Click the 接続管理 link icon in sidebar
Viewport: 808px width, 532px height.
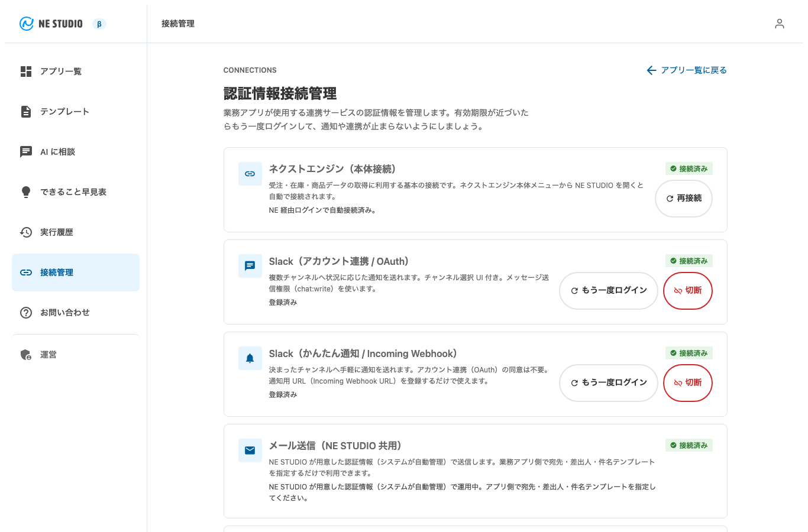pos(26,273)
